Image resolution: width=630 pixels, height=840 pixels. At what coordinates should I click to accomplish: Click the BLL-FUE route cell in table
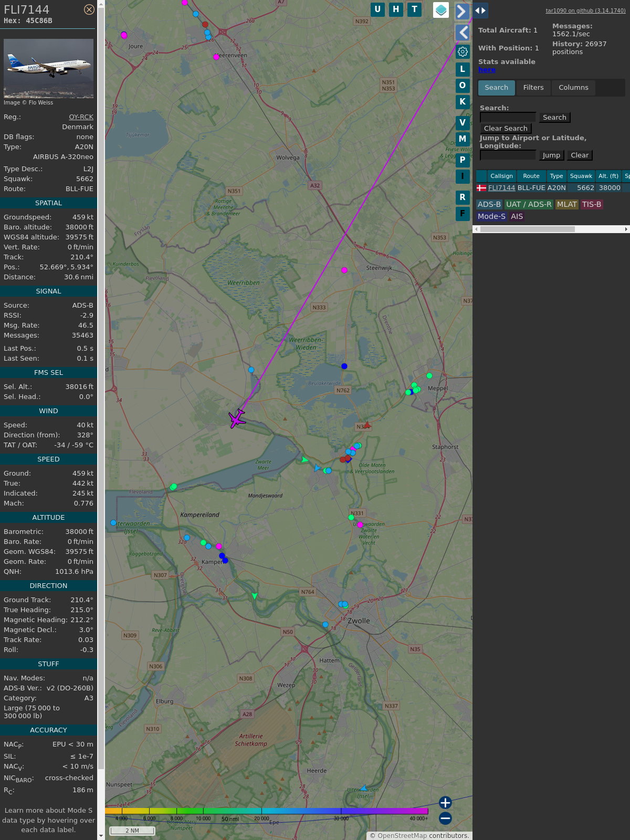[x=531, y=188]
